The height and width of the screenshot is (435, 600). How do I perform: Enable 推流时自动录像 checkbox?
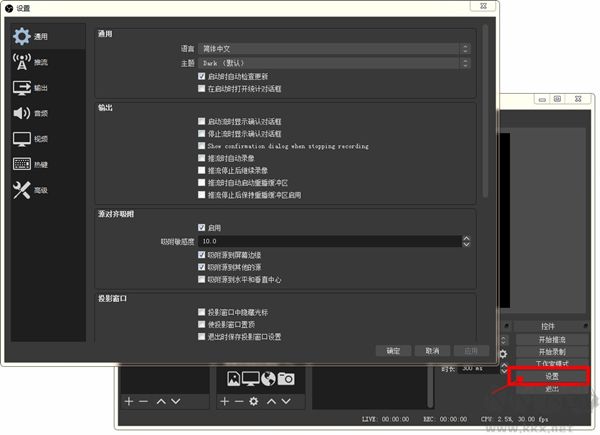point(202,158)
